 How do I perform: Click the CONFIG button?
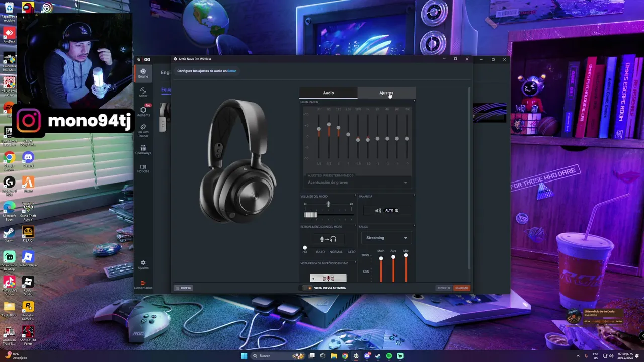pos(183,288)
